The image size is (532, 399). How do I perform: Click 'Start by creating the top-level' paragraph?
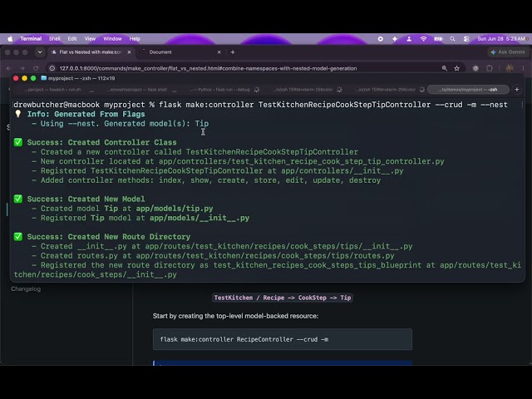(x=235, y=316)
